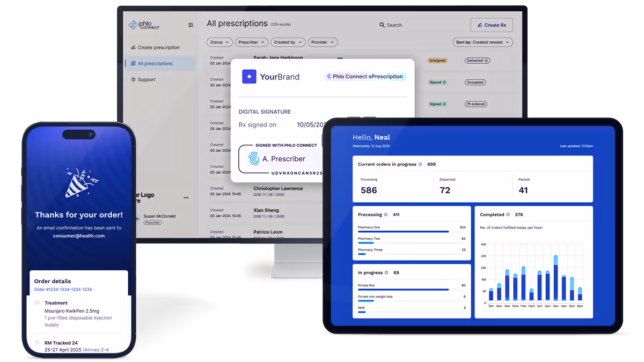Click the 11am bar in the chart
This screenshot has height=362, width=644.
pos(523,283)
